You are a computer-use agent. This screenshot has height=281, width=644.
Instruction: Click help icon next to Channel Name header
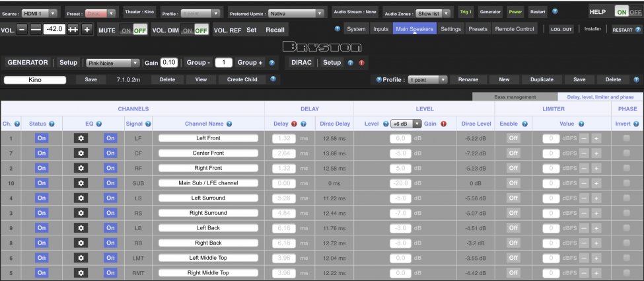point(229,124)
